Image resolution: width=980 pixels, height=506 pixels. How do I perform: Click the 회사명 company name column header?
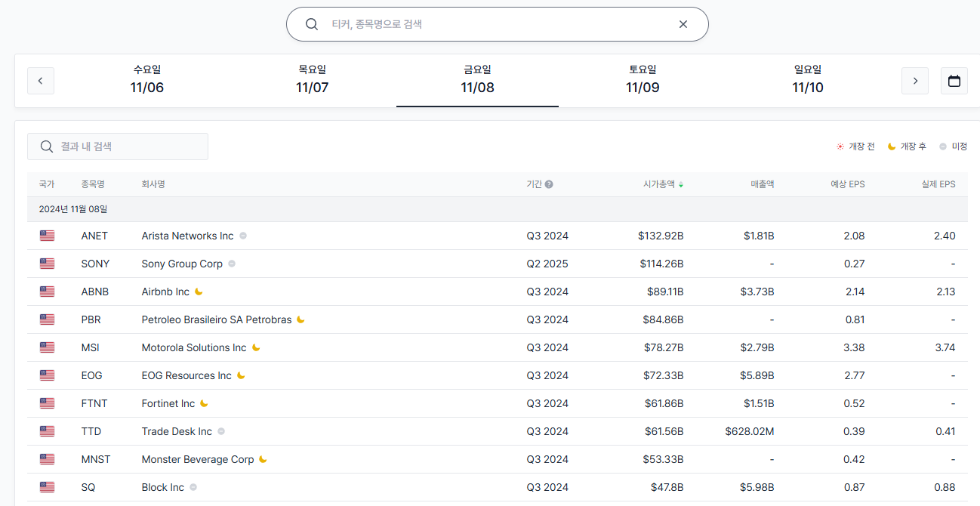[x=153, y=184]
